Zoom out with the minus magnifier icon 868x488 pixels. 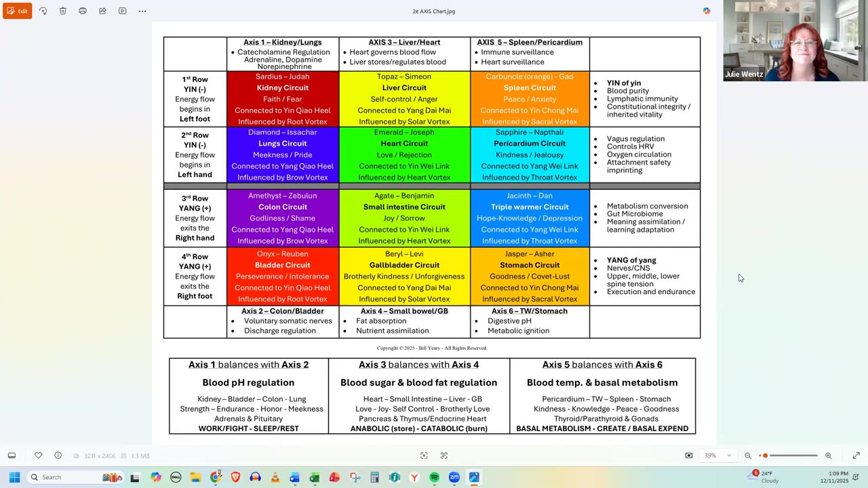(x=748, y=455)
